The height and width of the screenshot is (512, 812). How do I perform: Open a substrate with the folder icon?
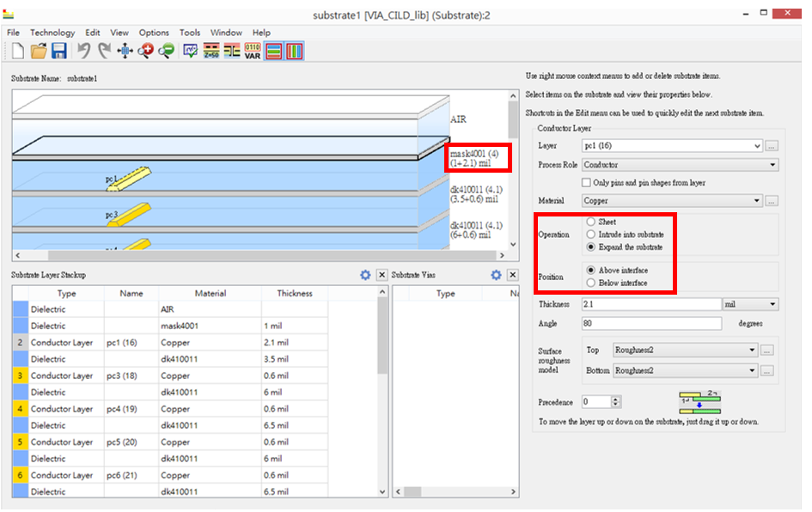pyautogui.click(x=39, y=51)
